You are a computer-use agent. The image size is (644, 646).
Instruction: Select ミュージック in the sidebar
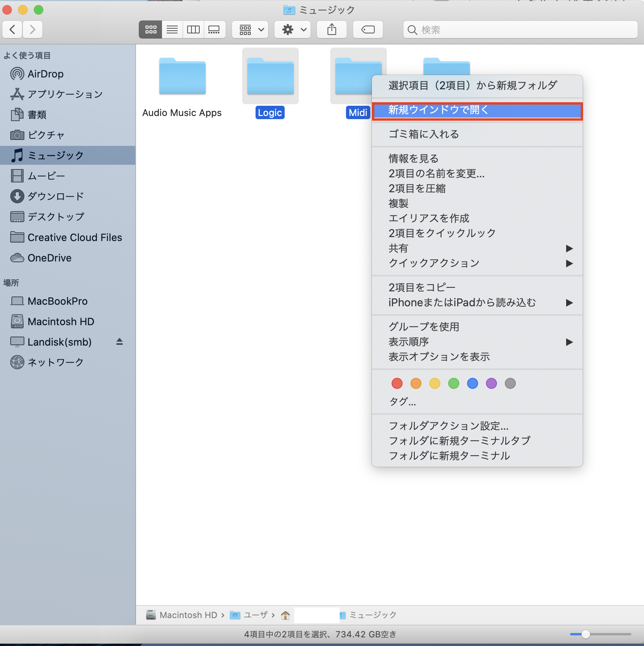click(68, 155)
